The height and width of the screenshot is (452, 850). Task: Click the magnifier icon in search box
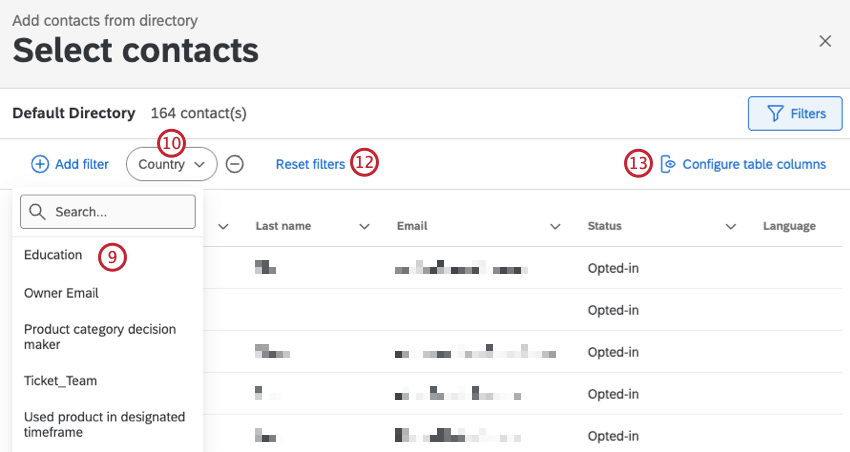[x=39, y=212]
